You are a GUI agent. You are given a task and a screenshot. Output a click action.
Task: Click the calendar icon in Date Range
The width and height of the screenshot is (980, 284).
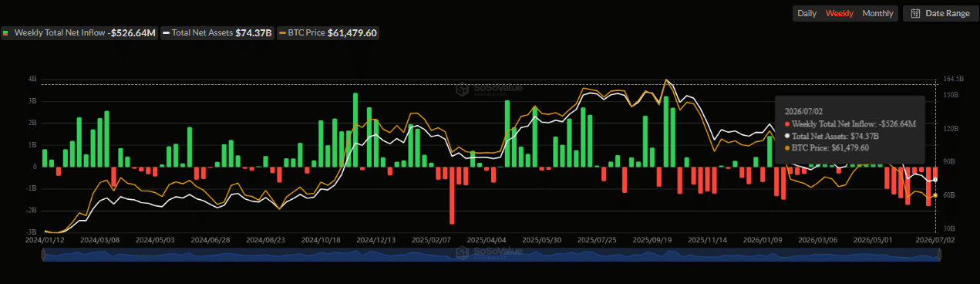(x=915, y=13)
